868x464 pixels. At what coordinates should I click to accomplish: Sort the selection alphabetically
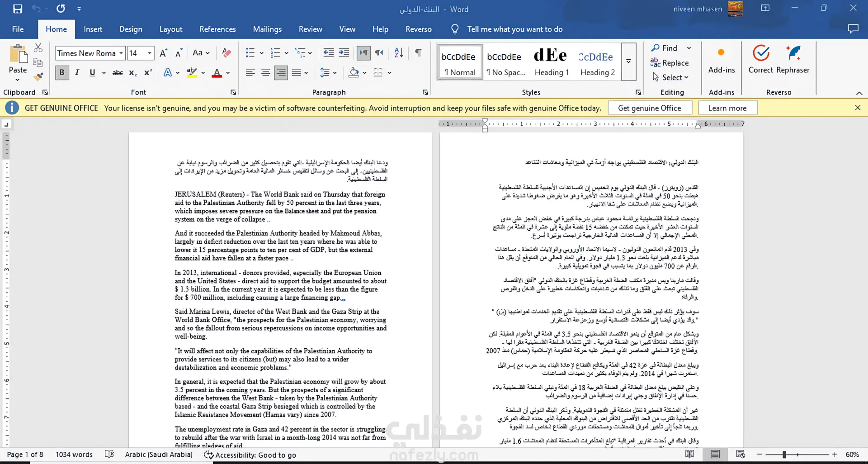(x=399, y=53)
